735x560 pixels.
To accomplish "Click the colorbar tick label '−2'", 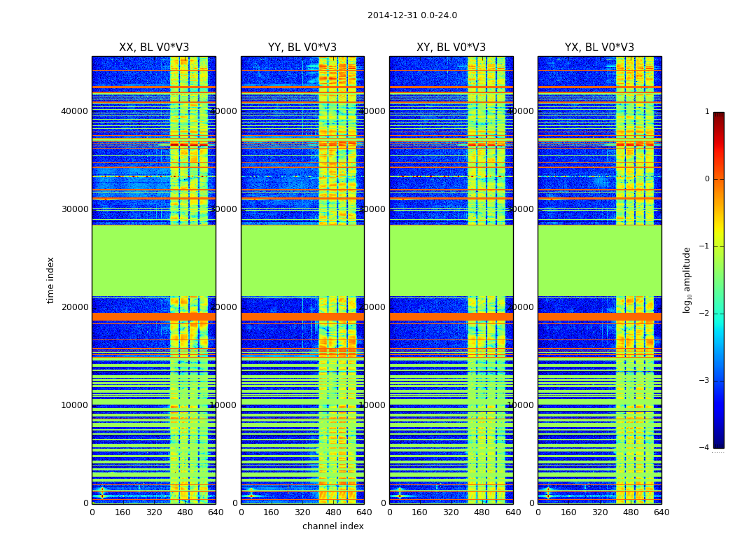I will [x=704, y=314].
